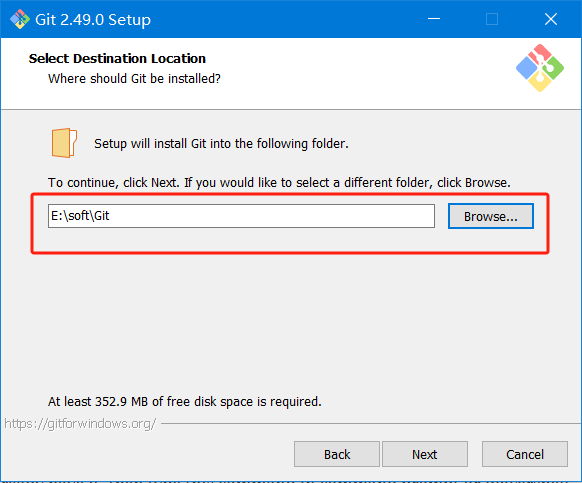
Task: Click the 'Setup will install Git' message
Action: [221, 144]
